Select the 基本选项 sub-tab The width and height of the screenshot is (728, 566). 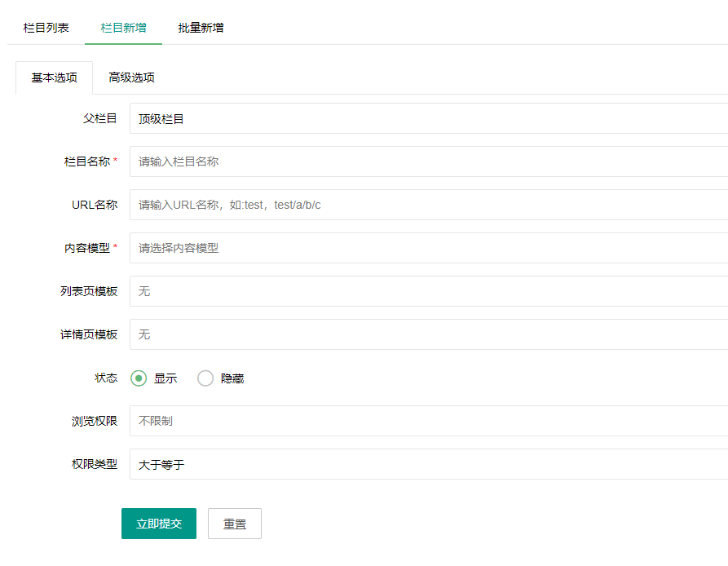coord(55,77)
